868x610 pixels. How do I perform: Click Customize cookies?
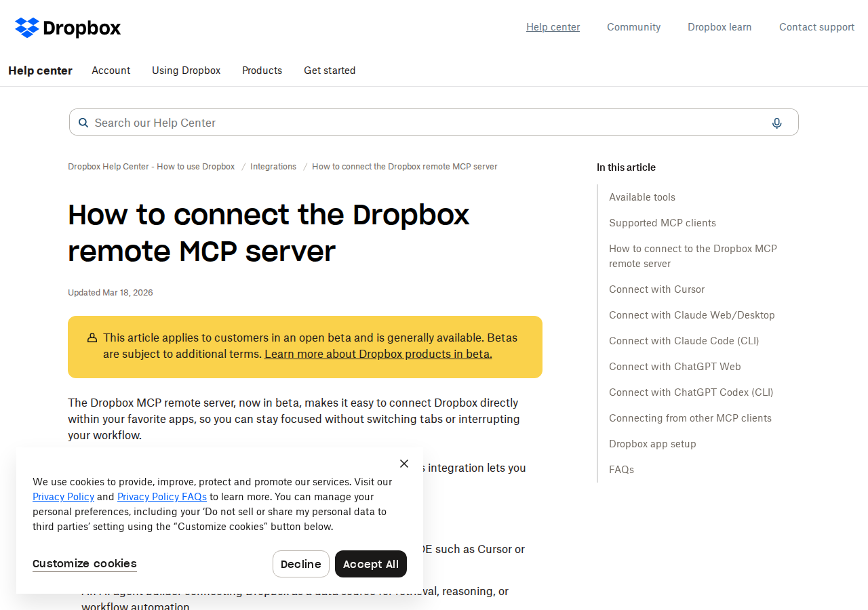click(85, 564)
